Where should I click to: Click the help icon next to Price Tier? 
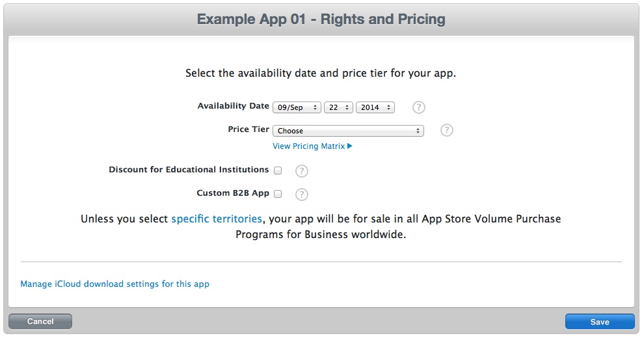click(446, 130)
